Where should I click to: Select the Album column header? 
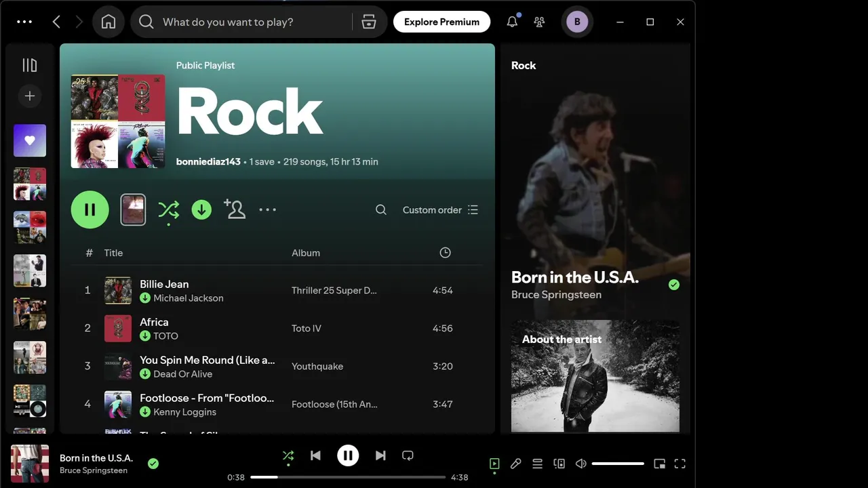[x=306, y=253]
